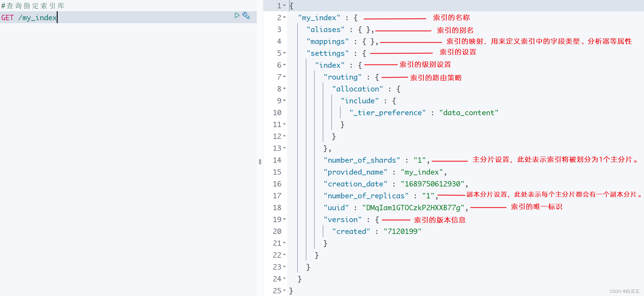
Task: Collapse the "routing" fold at line 7
Action: [x=284, y=77]
